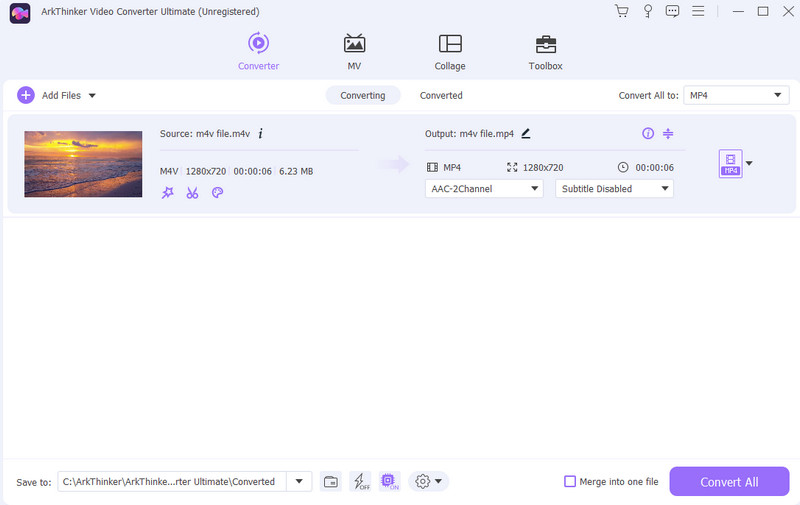
Task: Show the Converted list tab
Action: point(441,95)
